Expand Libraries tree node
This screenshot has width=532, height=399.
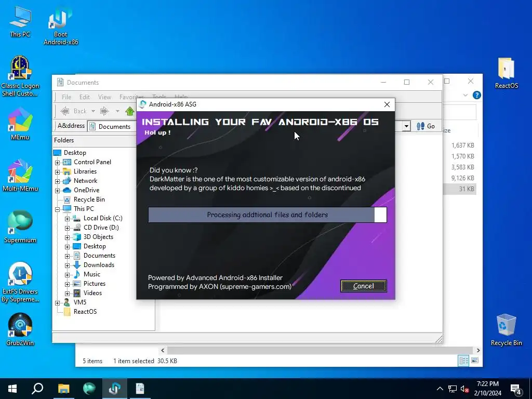click(57, 172)
